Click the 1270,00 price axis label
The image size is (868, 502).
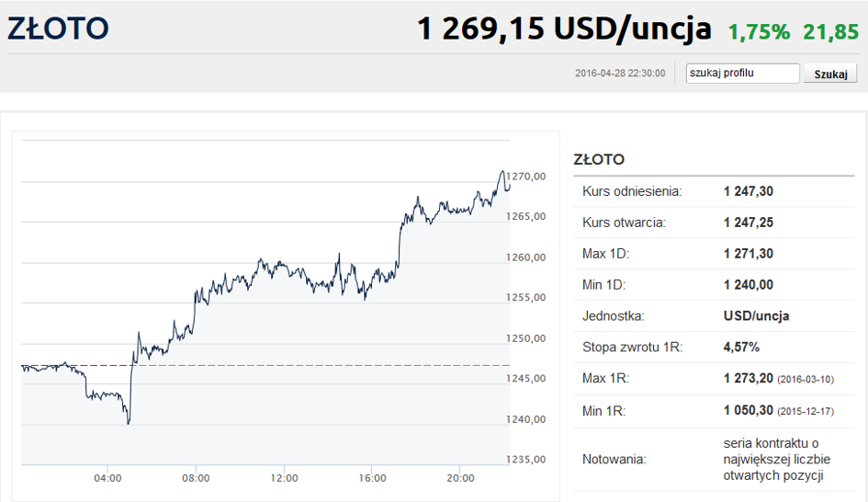click(x=526, y=177)
